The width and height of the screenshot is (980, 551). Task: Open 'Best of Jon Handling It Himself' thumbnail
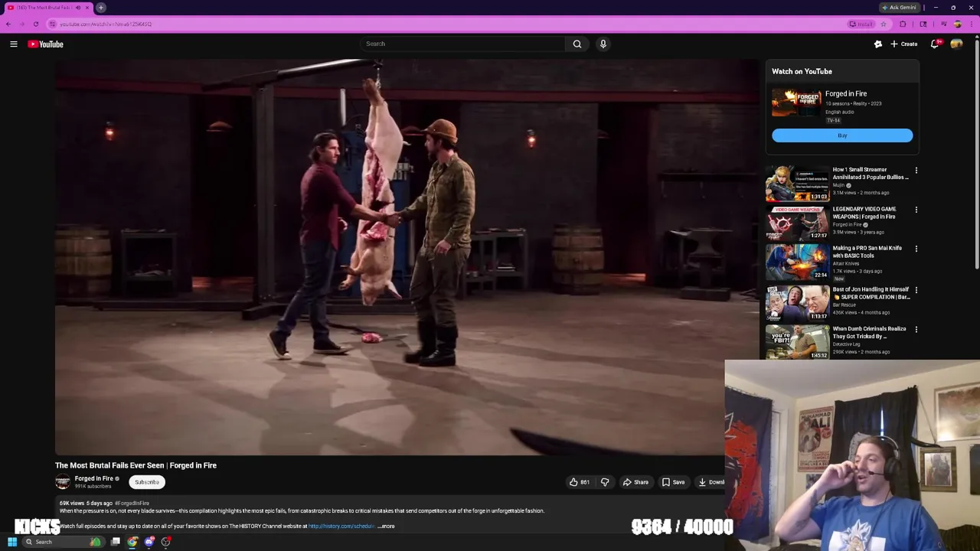click(x=797, y=303)
